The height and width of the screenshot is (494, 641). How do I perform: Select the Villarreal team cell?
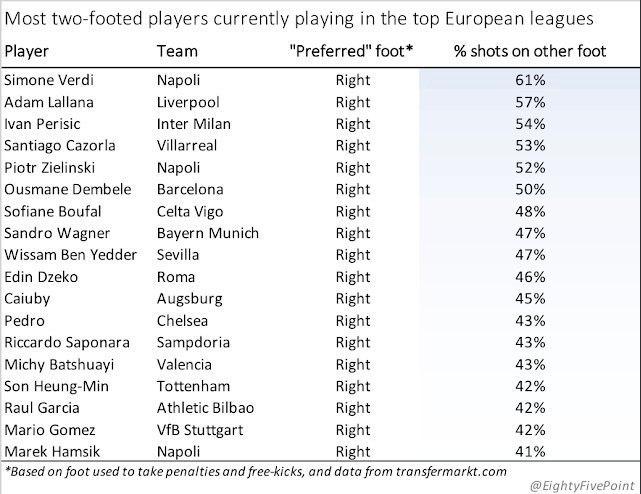pos(188,146)
